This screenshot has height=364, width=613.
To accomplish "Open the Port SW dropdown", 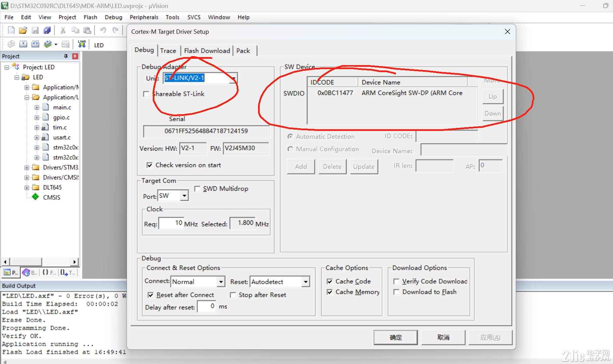I will (x=184, y=195).
